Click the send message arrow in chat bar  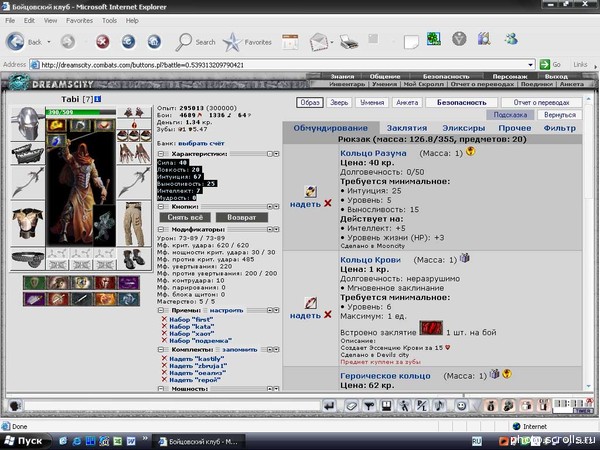(329, 406)
